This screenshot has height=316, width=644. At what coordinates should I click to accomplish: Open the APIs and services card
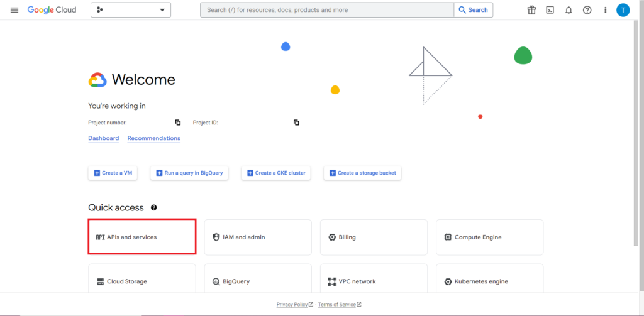[x=142, y=237]
